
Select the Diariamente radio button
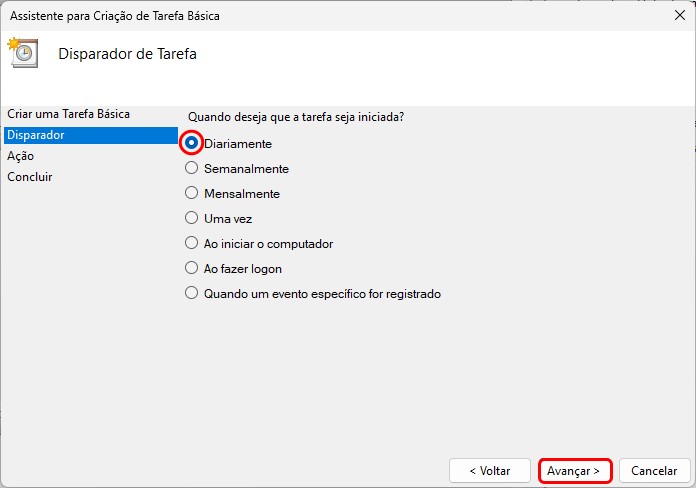click(x=191, y=143)
